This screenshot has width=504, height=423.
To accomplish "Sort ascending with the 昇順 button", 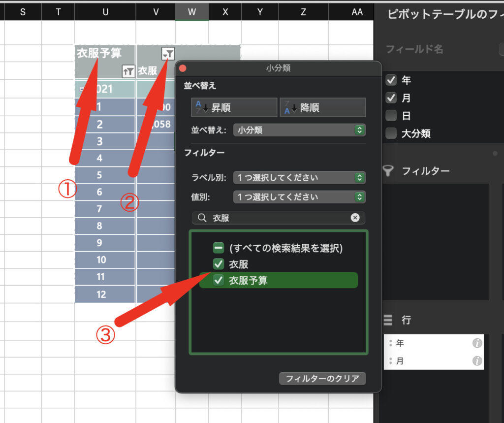I will tap(234, 107).
